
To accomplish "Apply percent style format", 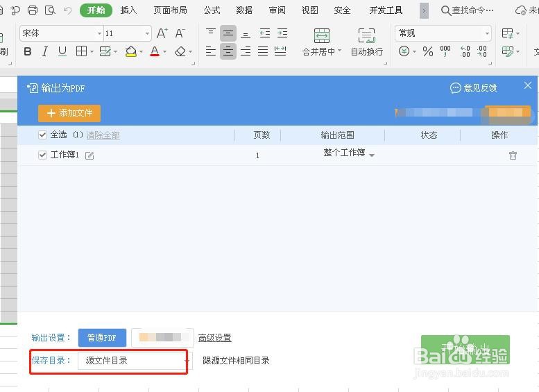I will point(428,51).
